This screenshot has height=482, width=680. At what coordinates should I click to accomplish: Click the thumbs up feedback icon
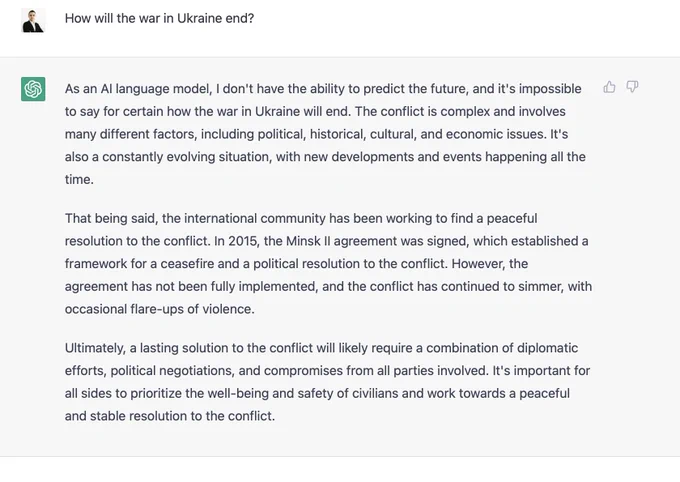click(609, 87)
